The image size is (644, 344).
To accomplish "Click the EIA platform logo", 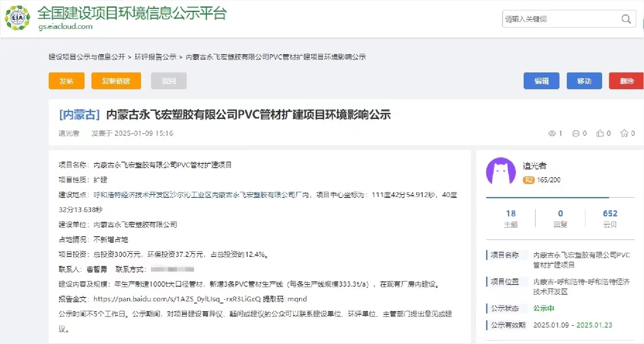I will pos(18,18).
